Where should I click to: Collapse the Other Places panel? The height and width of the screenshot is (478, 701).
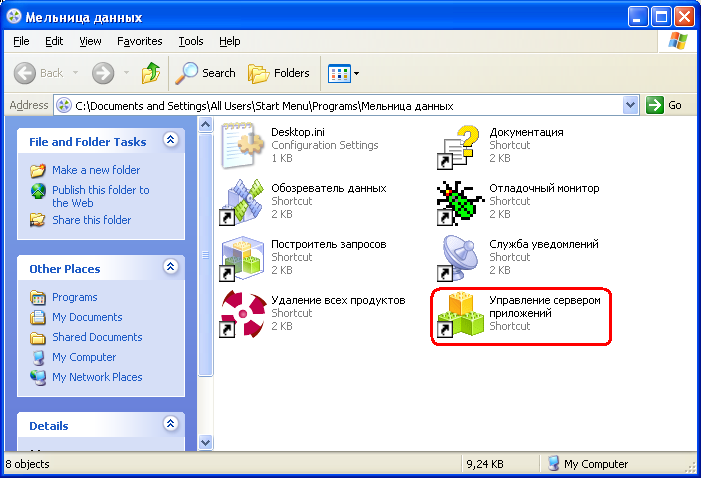coord(170,268)
